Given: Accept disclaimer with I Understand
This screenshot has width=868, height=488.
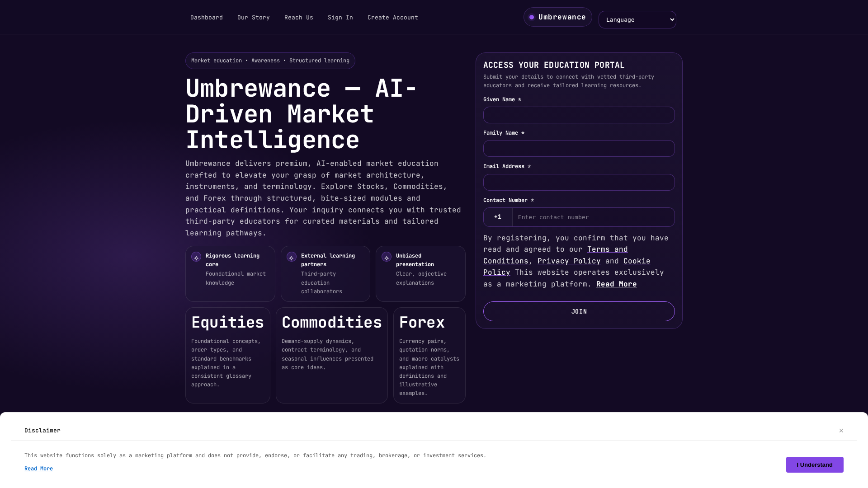Looking at the screenshot, I should click(x=815, y=465).
